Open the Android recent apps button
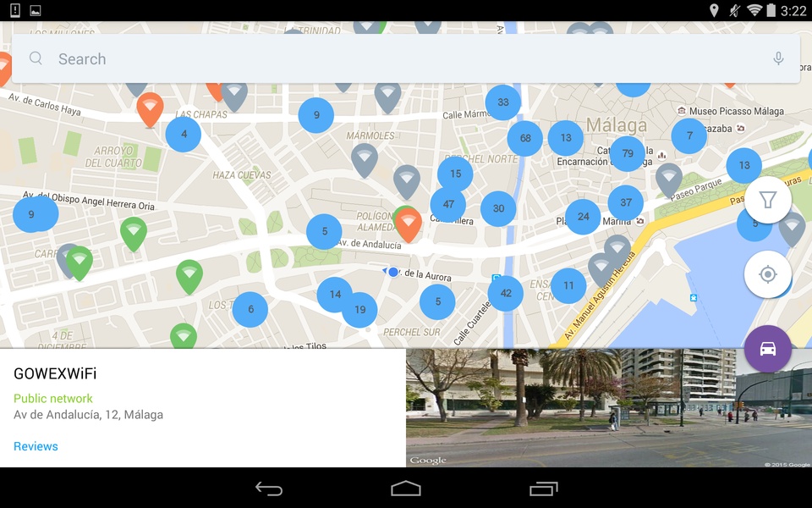The height and width of the screenshot is (508, 812). point(543,489)
